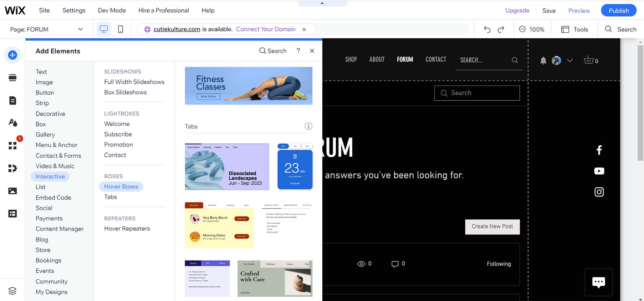
Task: Switch to mobile view editor
Action: point(121,29)
